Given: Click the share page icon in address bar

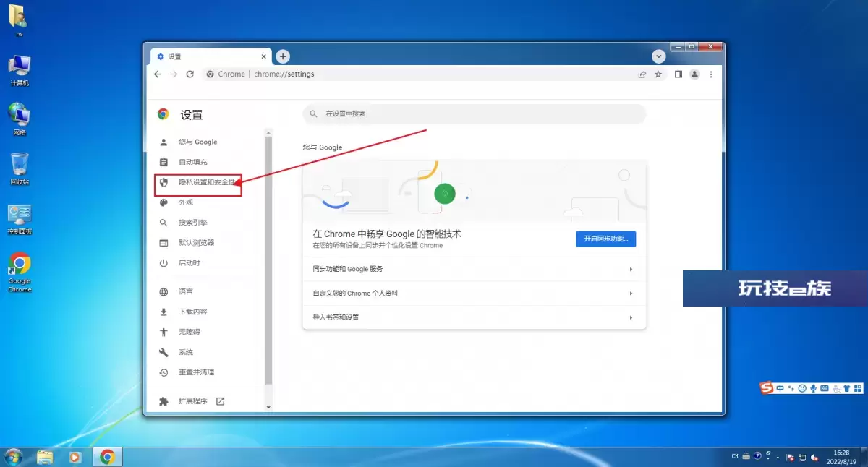Looking at the screenshot, I should [642, 74].
